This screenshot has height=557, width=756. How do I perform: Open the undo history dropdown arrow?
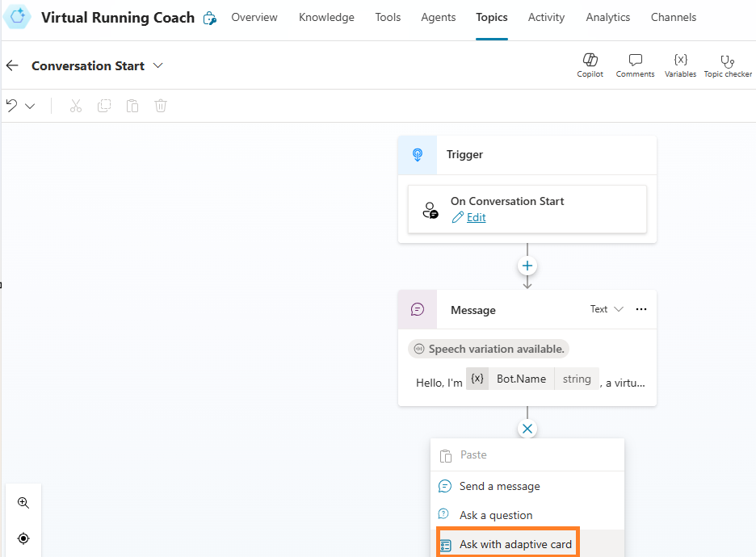pos(31,106)
